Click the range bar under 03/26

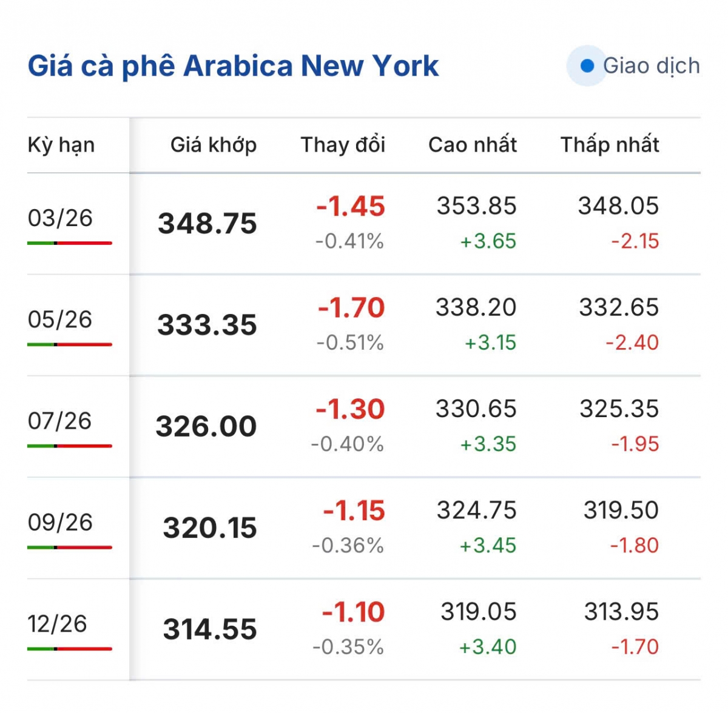70,243
